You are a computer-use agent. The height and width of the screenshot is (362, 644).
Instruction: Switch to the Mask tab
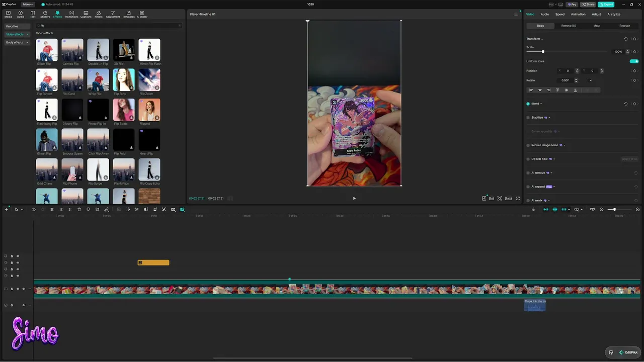coord(597,26)
